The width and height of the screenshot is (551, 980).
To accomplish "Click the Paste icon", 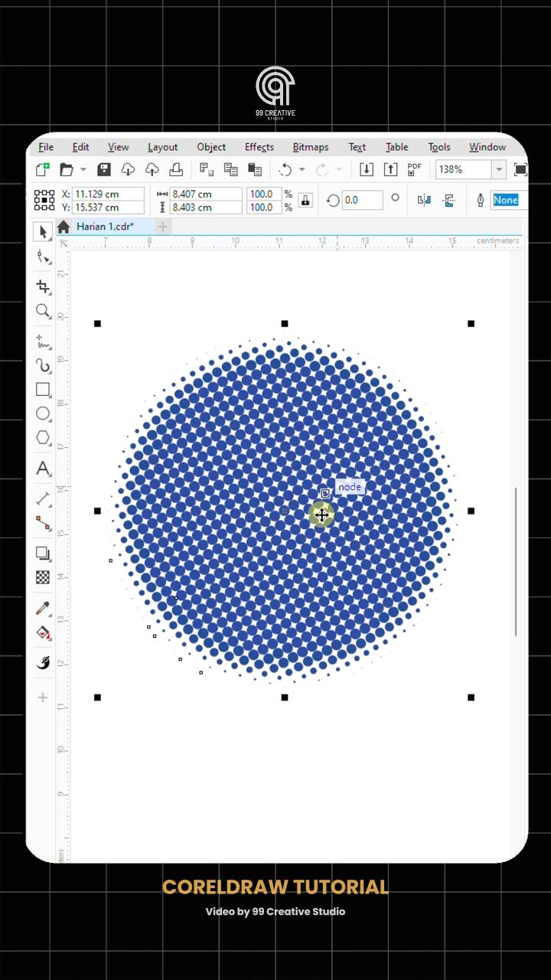I will click(255, 169).
